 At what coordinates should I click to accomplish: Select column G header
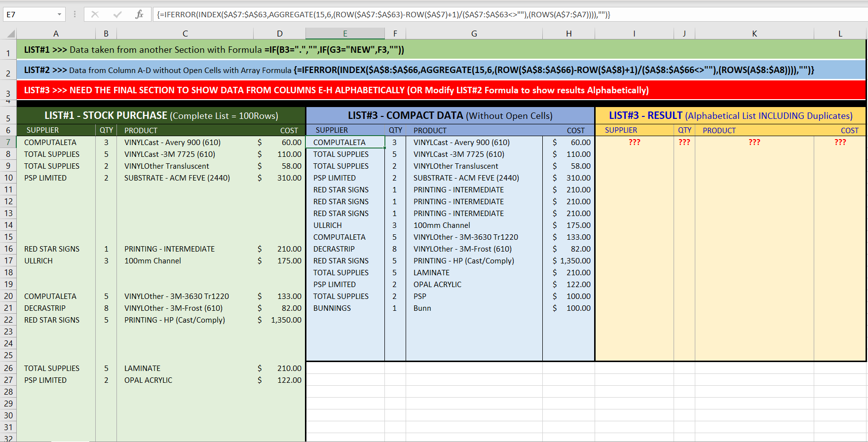pyautogui.click(x=474, y=34)
